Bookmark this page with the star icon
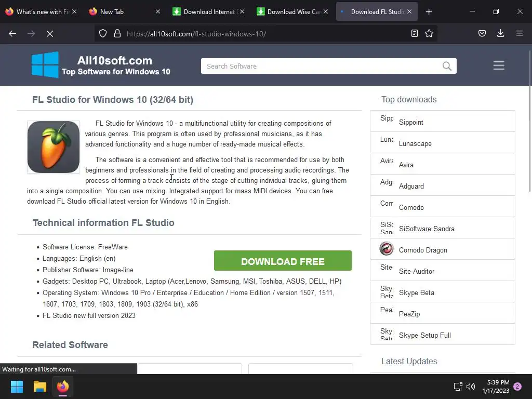532x399 pixels. [429, 34]
